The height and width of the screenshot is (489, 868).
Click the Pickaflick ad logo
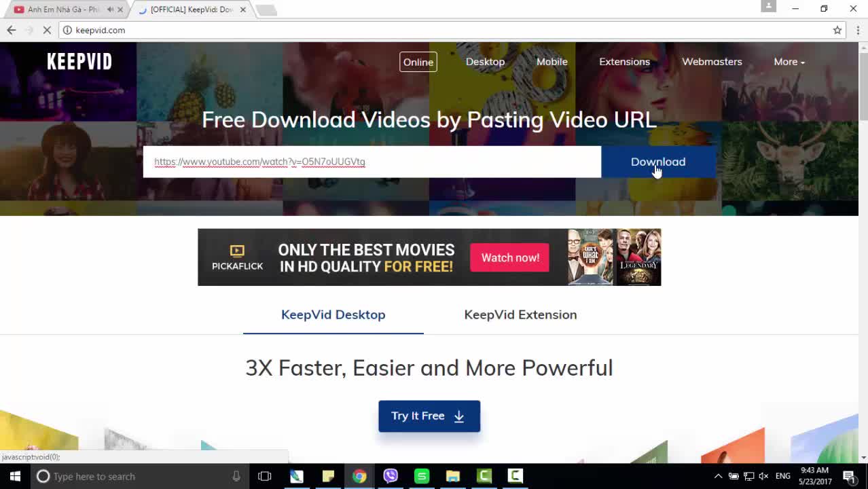click(x=237, y=257)
